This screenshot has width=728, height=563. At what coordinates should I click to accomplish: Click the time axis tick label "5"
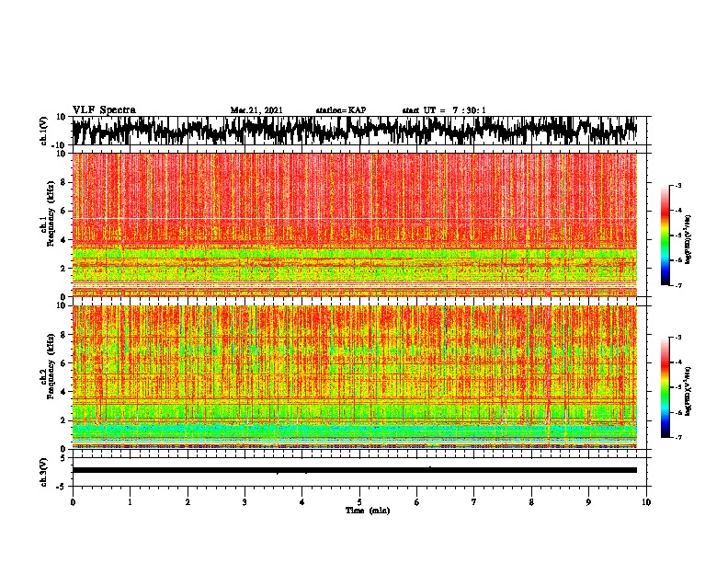pyautogui.click(x=359, y=502)
